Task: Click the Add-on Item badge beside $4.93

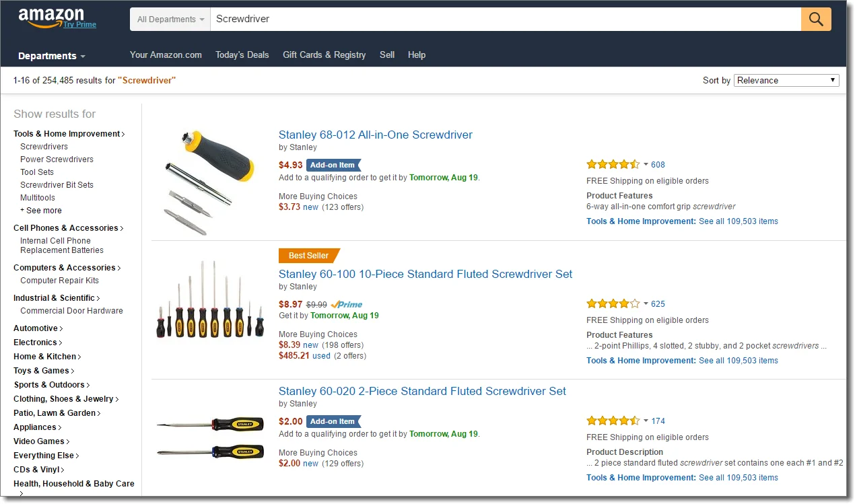Action: (333, 165)
